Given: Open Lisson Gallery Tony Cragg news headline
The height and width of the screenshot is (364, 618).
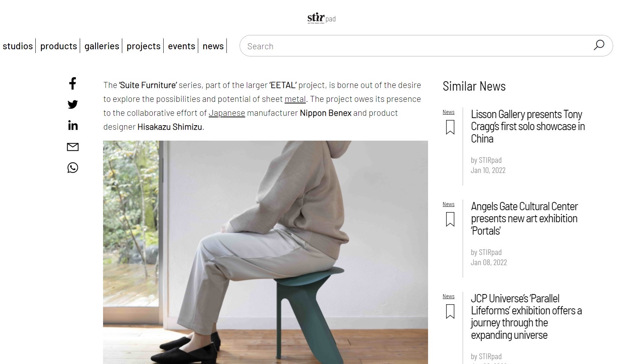Looking at the screenshot, I should (528, 126).
